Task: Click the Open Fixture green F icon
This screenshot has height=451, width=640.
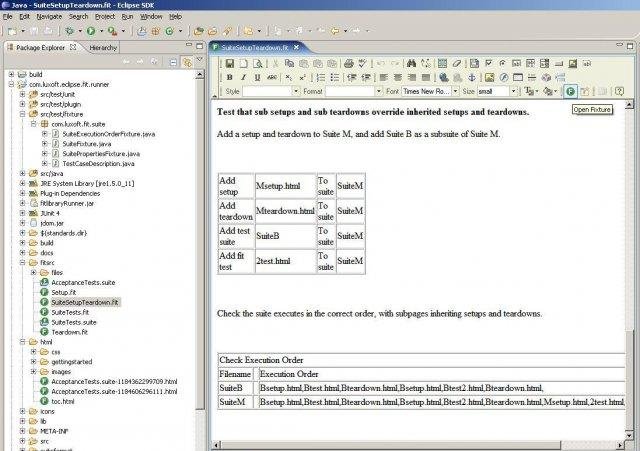Action: [x=570, y=91]
